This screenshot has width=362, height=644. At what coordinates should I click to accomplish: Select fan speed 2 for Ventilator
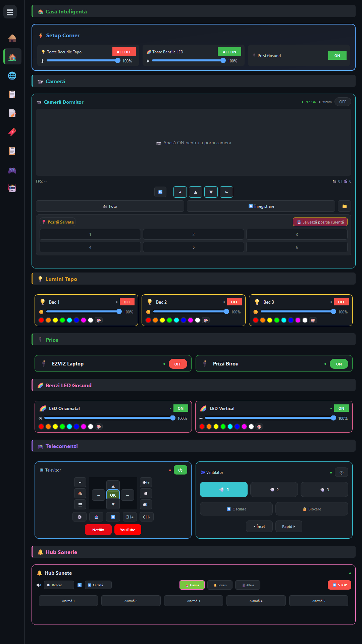[x=274, y=490]
